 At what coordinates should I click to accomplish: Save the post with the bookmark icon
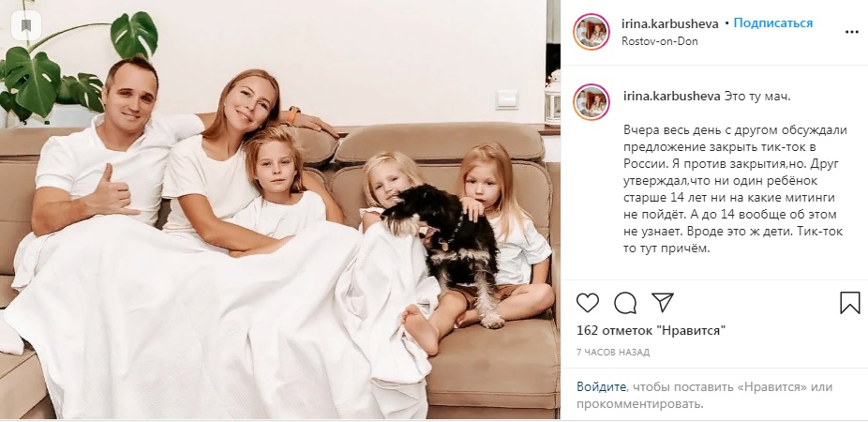click(850, 303)
